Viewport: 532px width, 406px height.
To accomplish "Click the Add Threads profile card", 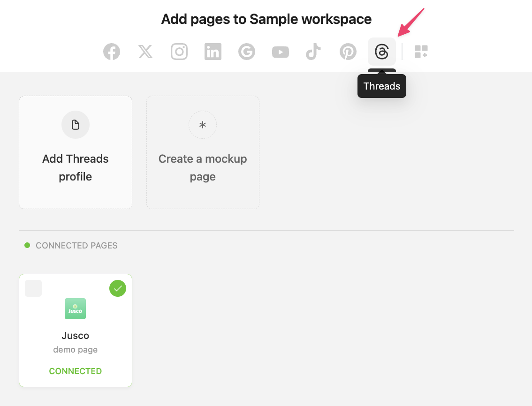I will click(76, 152).
